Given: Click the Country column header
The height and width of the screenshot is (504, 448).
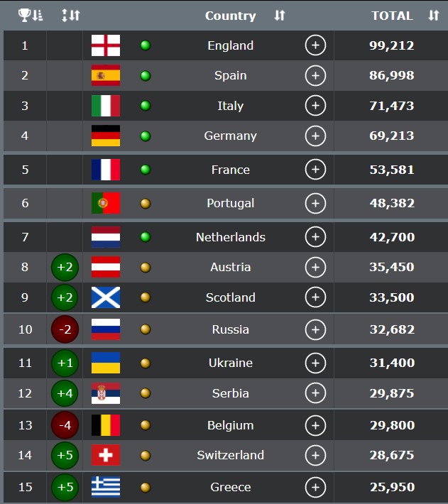Looking at the screenshot, I should 231,16.
